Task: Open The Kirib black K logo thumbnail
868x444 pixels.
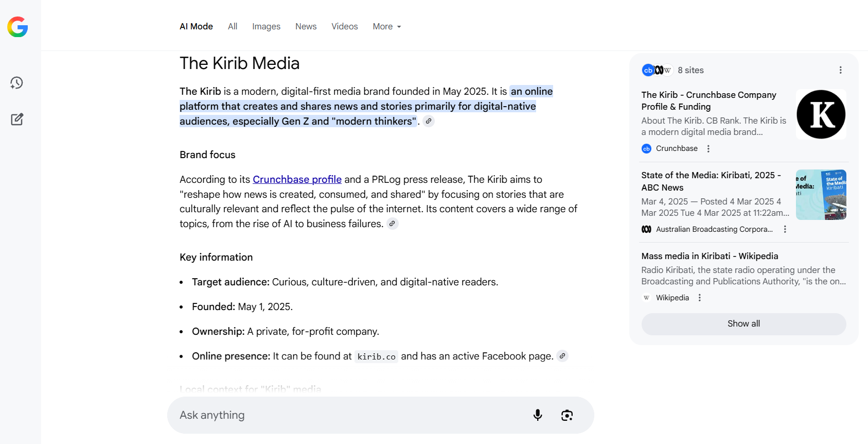Action: (821, 114)
